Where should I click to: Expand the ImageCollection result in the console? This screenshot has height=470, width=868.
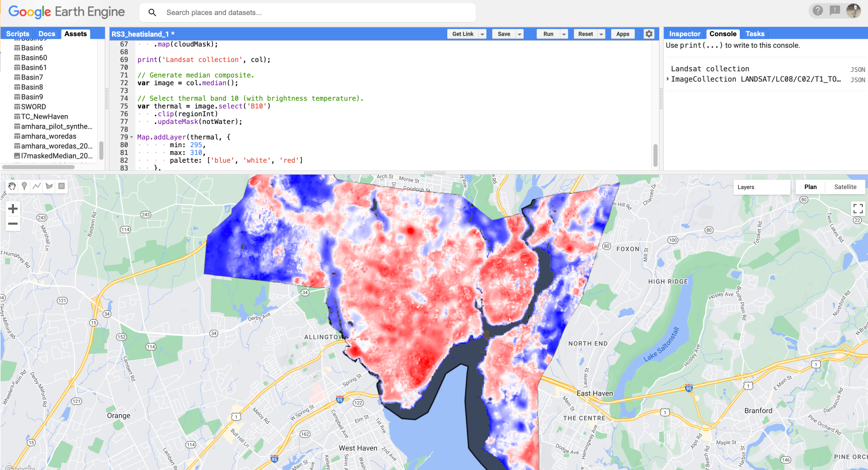[x=667, y=79]
